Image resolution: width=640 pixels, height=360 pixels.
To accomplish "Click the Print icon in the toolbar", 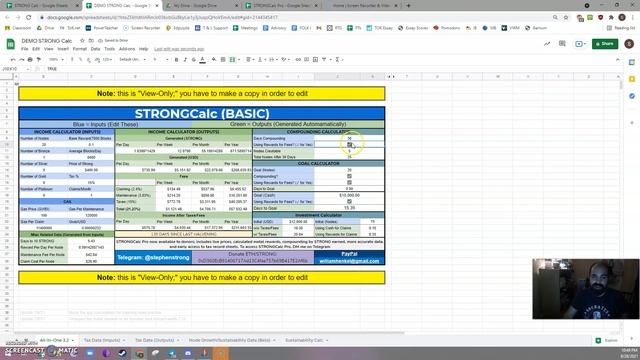I will 30,60.
